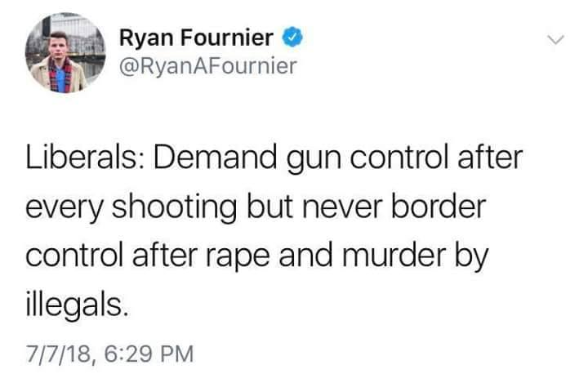Expand the tweet options chevron
588x383 pixels.
[555, 39]
